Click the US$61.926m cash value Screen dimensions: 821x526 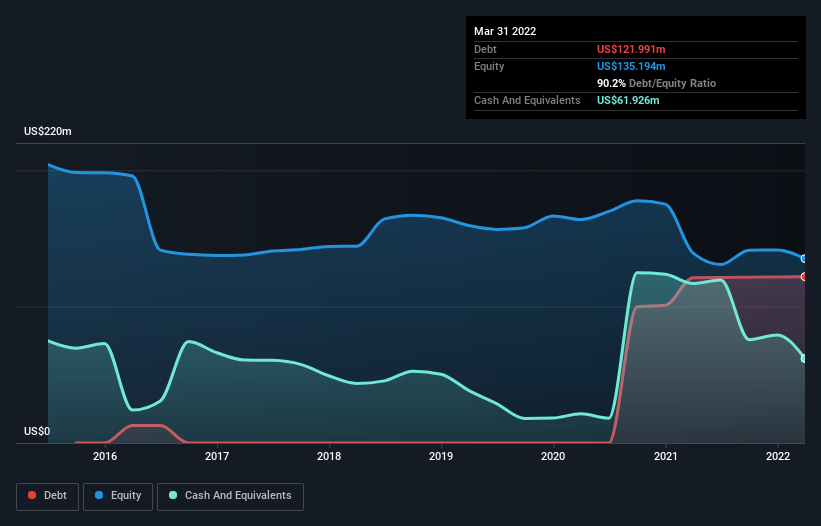628,100
